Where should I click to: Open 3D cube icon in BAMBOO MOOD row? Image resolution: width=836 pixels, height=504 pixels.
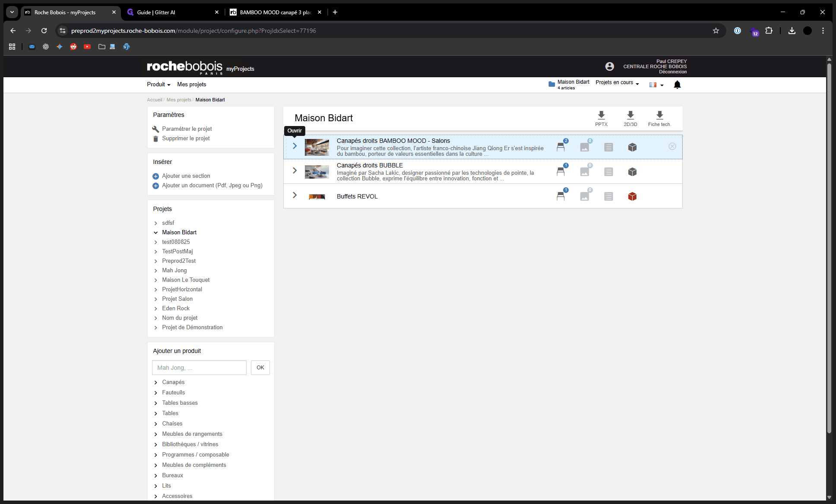[x=632, y=147]
